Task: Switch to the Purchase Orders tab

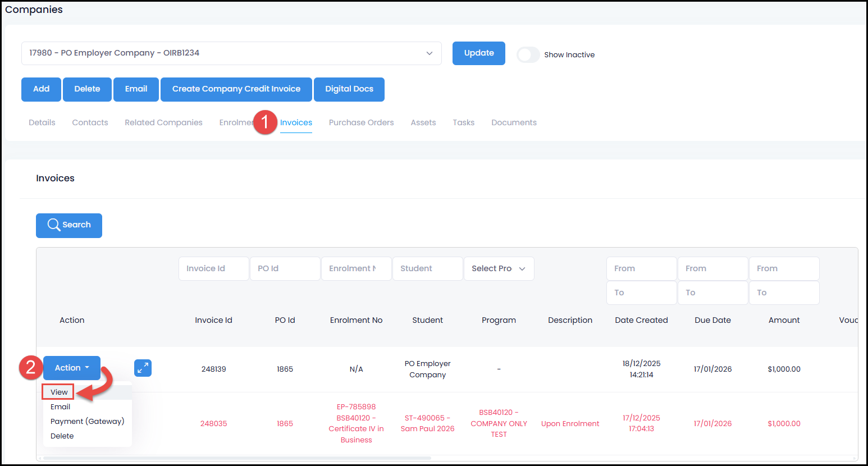Action: 361,122
